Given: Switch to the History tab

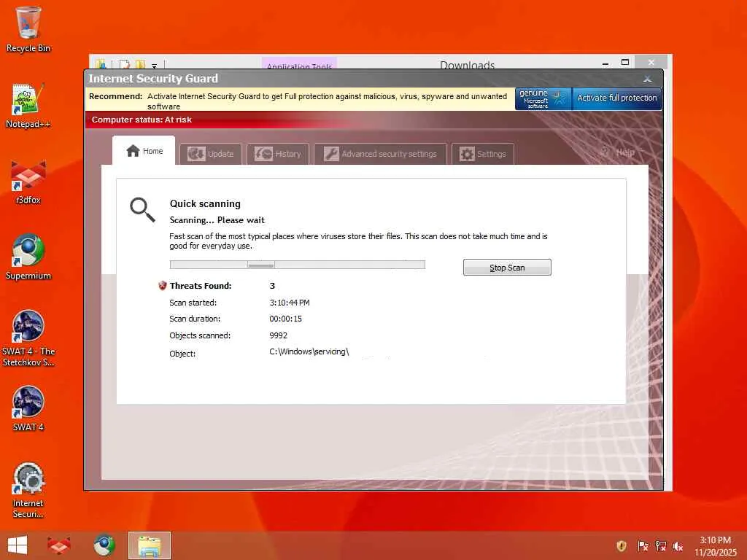Looking at the screenshot, I should tap(278, 154).
